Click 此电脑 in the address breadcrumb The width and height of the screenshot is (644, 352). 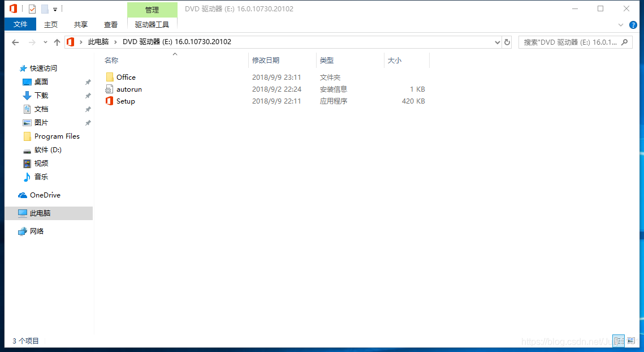pyautogui.click(x=98, y=42)
